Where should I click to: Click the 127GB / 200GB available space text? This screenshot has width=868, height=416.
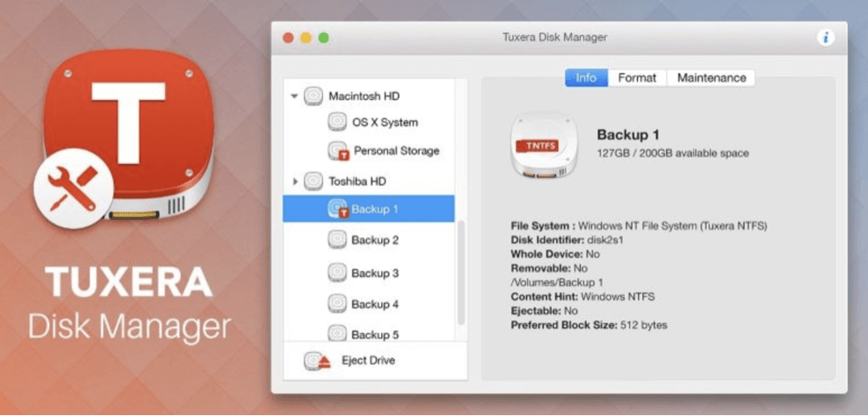coord(673,153)
